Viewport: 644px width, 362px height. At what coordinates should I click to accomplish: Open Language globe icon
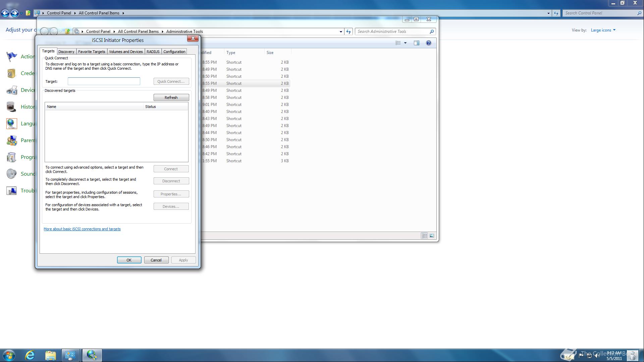click(x=11, y=124)
